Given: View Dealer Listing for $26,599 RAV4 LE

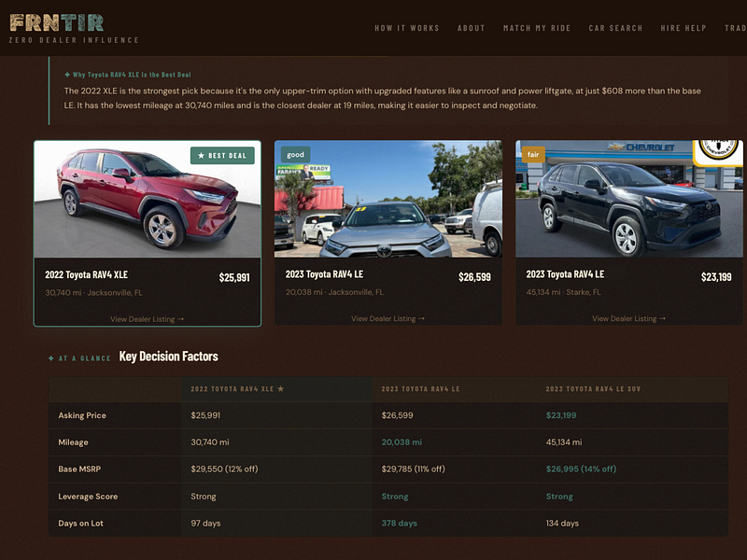Looking at the screenshot, I should [388, 318].
